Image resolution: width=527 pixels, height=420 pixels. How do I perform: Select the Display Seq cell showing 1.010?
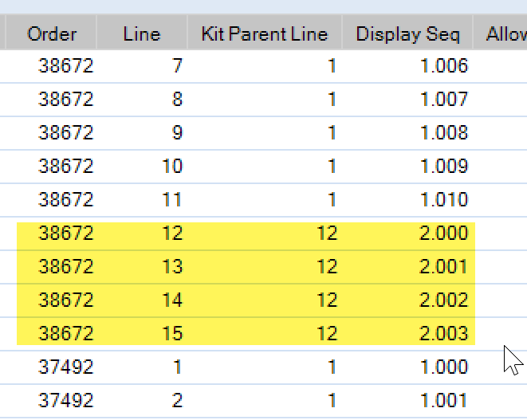[444, 199]
